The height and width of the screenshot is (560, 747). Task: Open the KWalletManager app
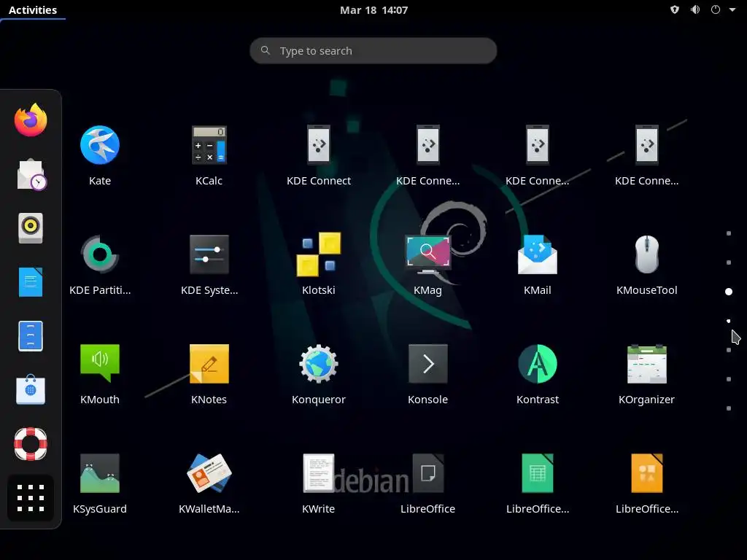[209, 472]
